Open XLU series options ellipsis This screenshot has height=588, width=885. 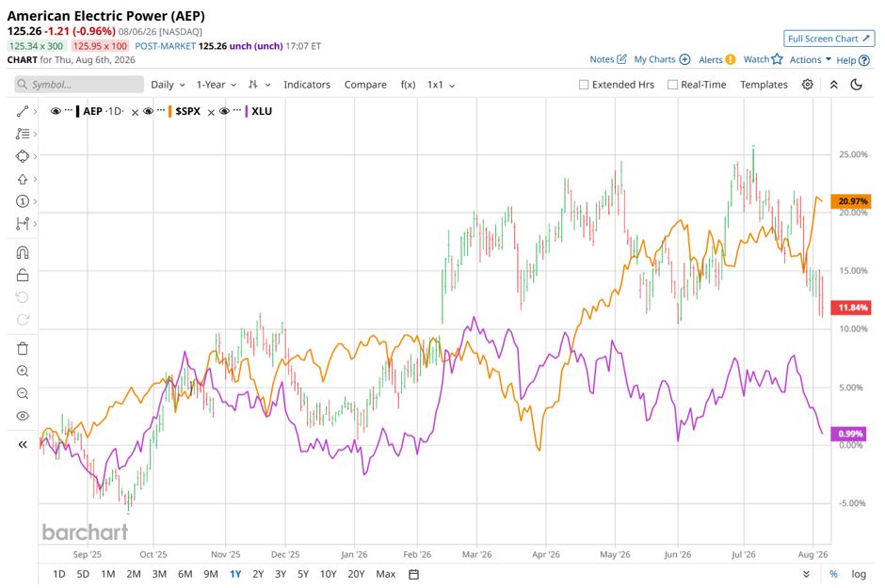[237, 110]
